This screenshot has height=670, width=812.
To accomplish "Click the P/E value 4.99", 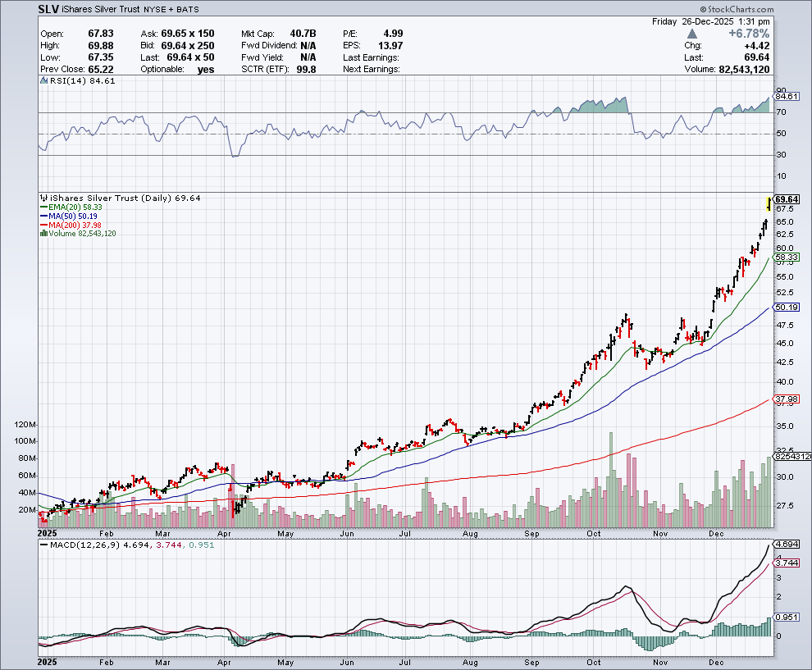I will (393, 34).
